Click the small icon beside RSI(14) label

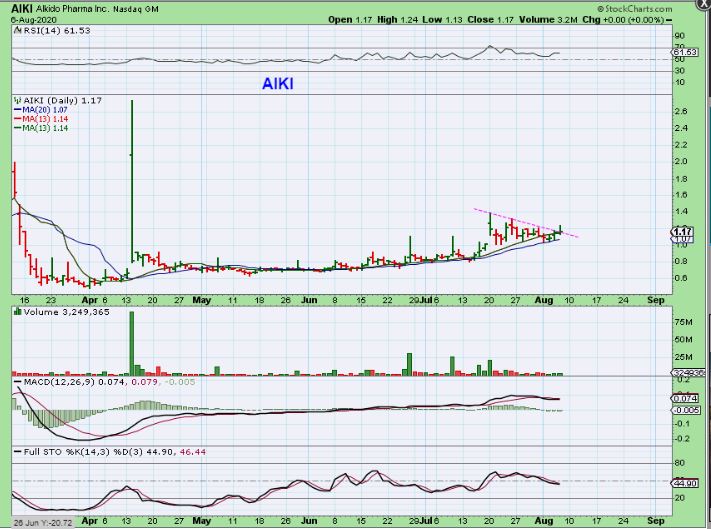tap(18, 31)
